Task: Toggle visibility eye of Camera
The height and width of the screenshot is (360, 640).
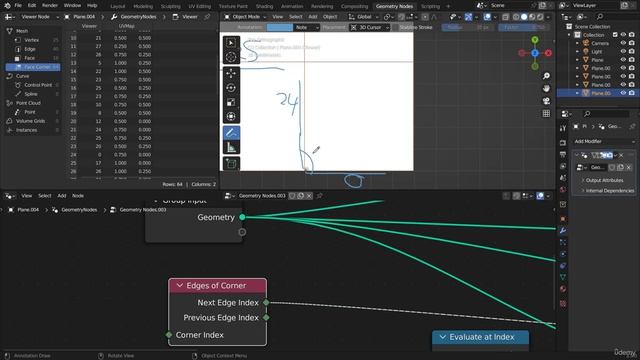Action: point(623,43)
